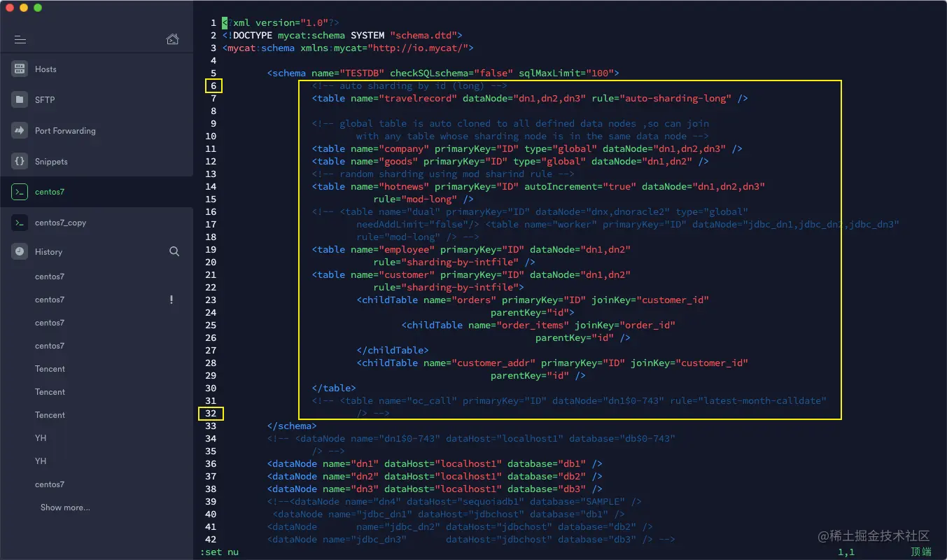
Task: Click the autoIncrement="true" attribute
Action: 580,186
